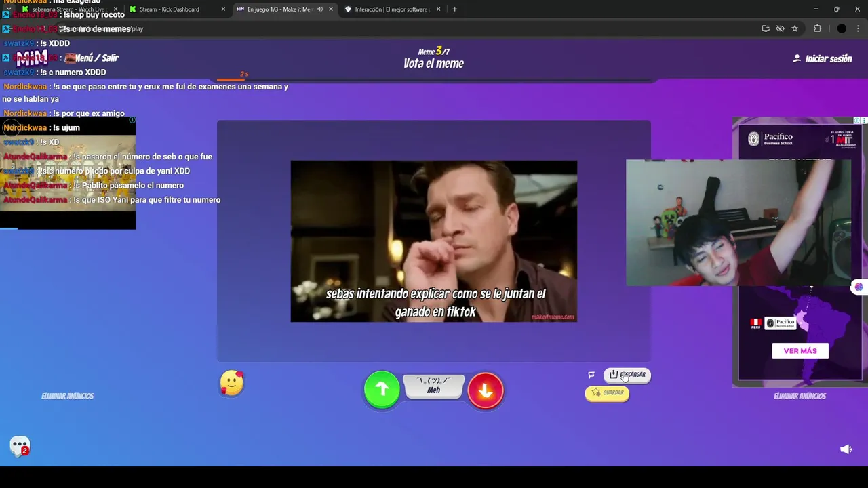Switch to the Stream - Kick Dashboard tab
This screenshot has width=868, height=488.
(170, 9)
